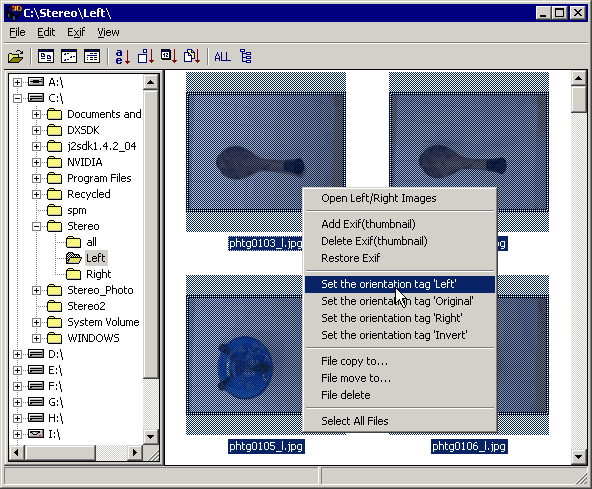Click the ALL toolbar button

click(x=222, y=57)
